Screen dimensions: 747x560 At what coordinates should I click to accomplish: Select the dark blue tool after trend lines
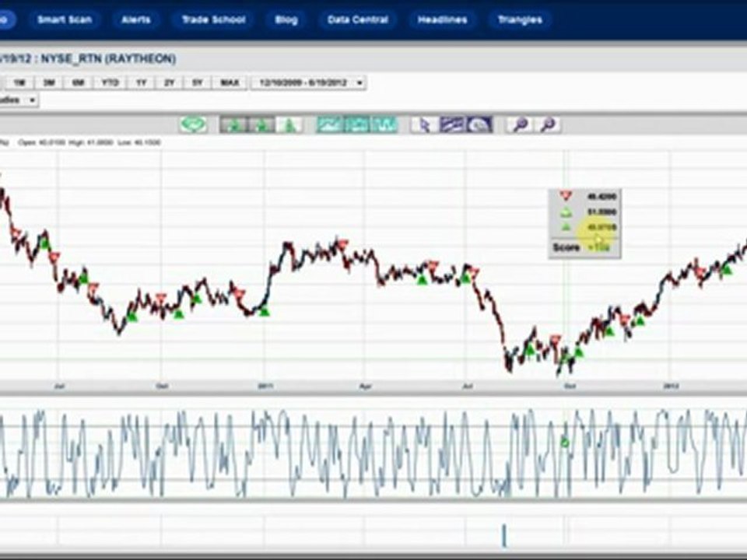pos(479,124)
